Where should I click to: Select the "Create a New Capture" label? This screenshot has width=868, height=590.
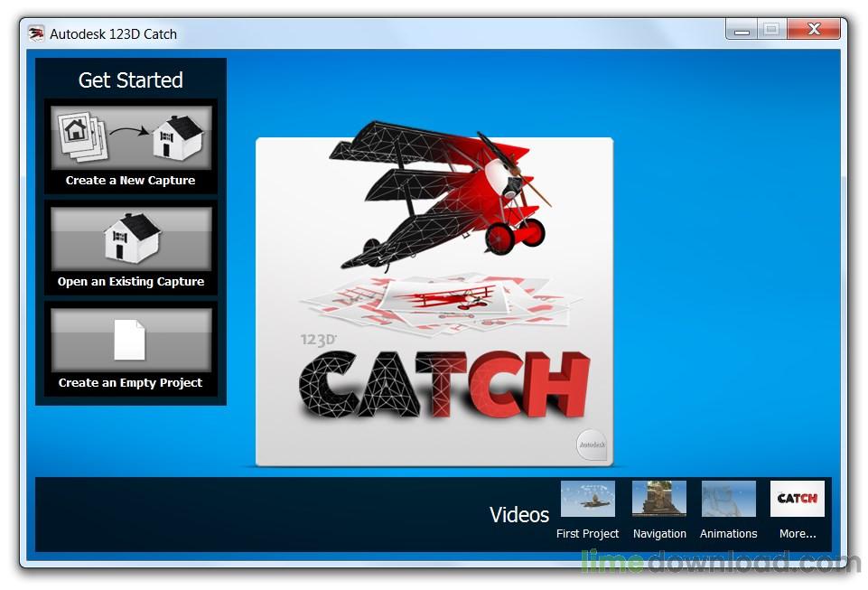point(131,181)
